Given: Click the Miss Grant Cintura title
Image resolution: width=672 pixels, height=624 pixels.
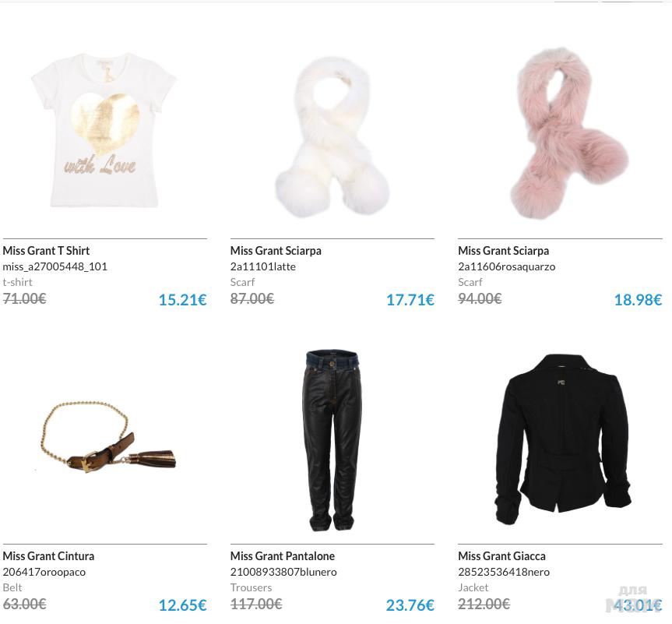Looking at the screenshot, I should (x=48, y=555).
